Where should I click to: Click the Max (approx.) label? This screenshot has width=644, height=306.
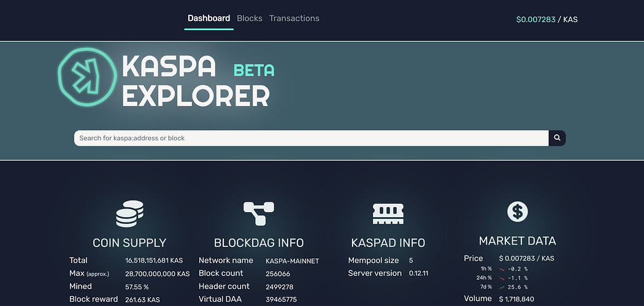89,273
